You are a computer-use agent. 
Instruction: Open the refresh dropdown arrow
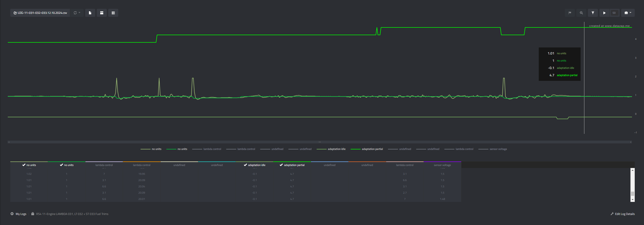coord(79,13)
